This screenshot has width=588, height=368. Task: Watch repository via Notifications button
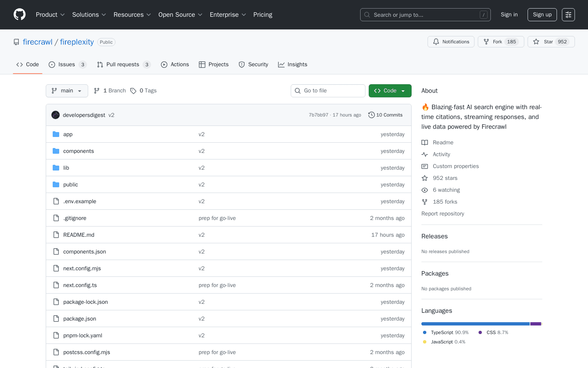(451, 41)
